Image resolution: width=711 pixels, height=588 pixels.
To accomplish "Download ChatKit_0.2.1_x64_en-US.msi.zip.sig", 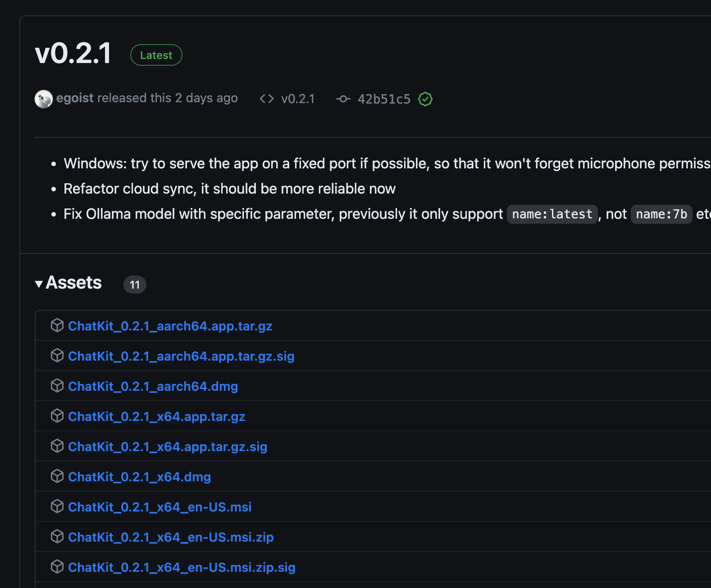I will (182, 567).
